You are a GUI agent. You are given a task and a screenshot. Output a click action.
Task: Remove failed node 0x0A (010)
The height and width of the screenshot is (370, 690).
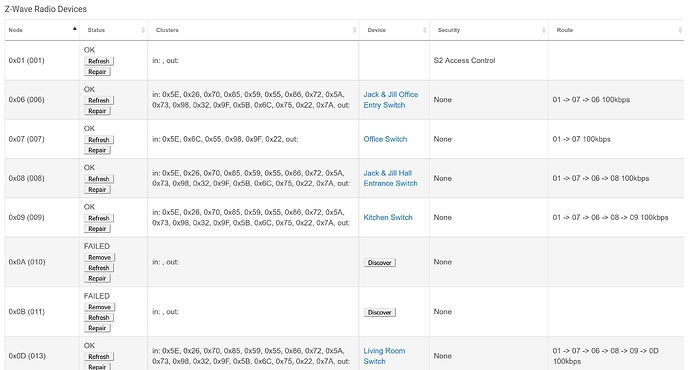pyautogui.click(x=99, y=257)
